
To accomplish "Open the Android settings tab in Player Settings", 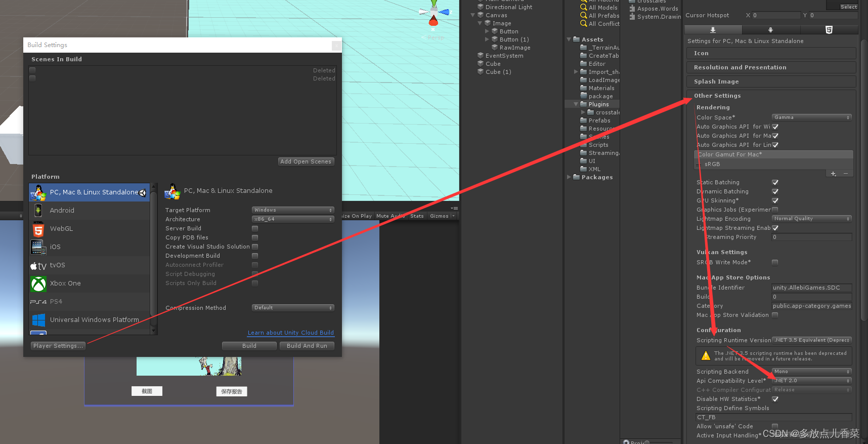I will click(770, 30).
